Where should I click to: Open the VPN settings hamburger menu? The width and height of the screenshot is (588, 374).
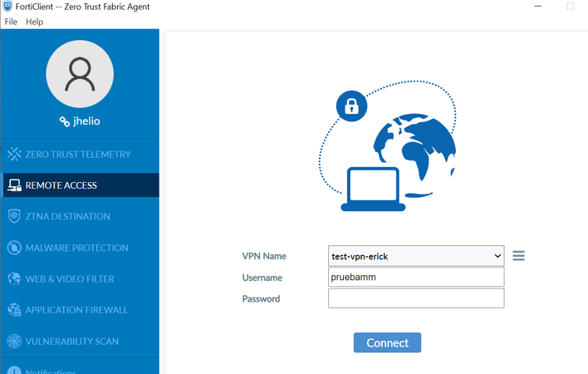[x=518, y=256]
